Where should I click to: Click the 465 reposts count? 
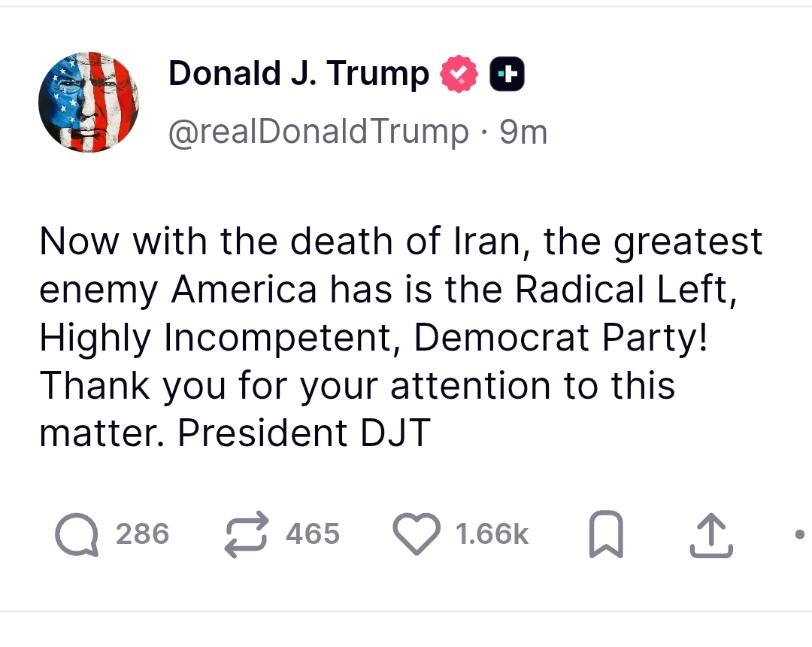pyautogui.click(x=313, y=535)
